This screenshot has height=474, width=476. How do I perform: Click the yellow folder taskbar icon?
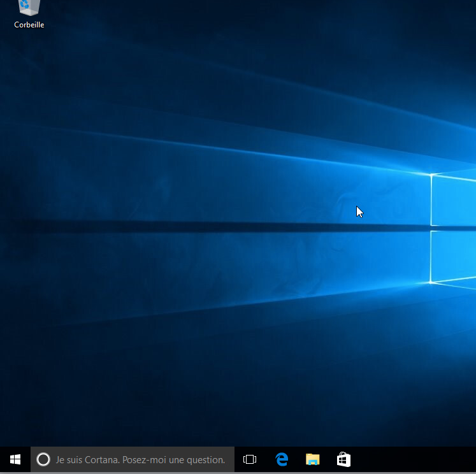point(312,459)
